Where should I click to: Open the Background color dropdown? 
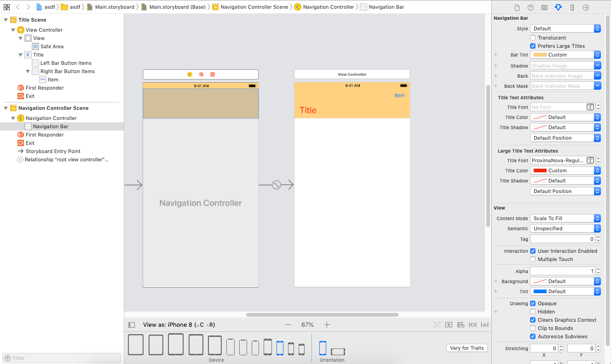click(x=565, y=281)
